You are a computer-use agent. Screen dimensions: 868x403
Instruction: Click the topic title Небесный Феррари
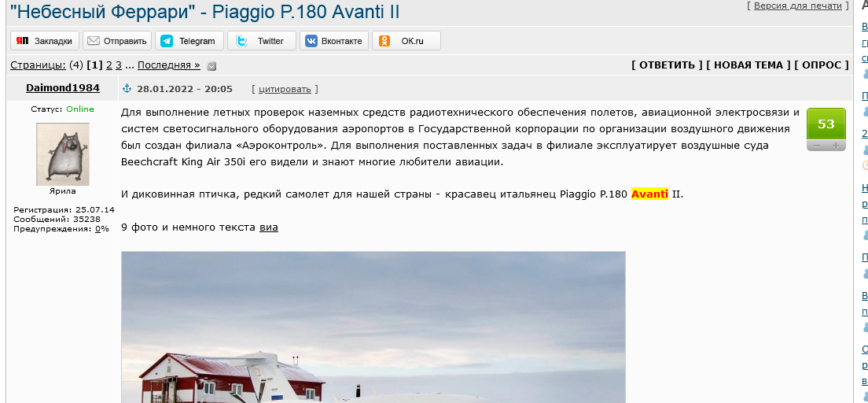204,12
